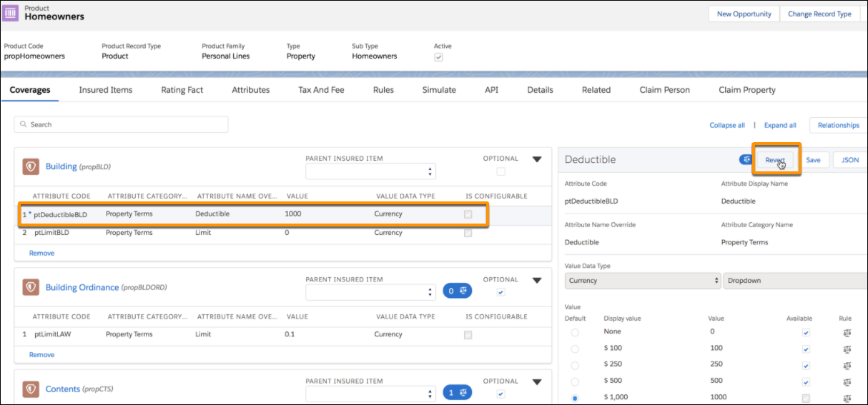
Task: Open rule icon for $ 500 value
Action: click(847, 381)
